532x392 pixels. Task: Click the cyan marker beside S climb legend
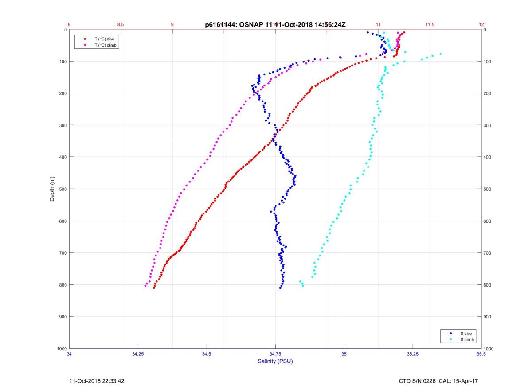[x=451, y=339]
